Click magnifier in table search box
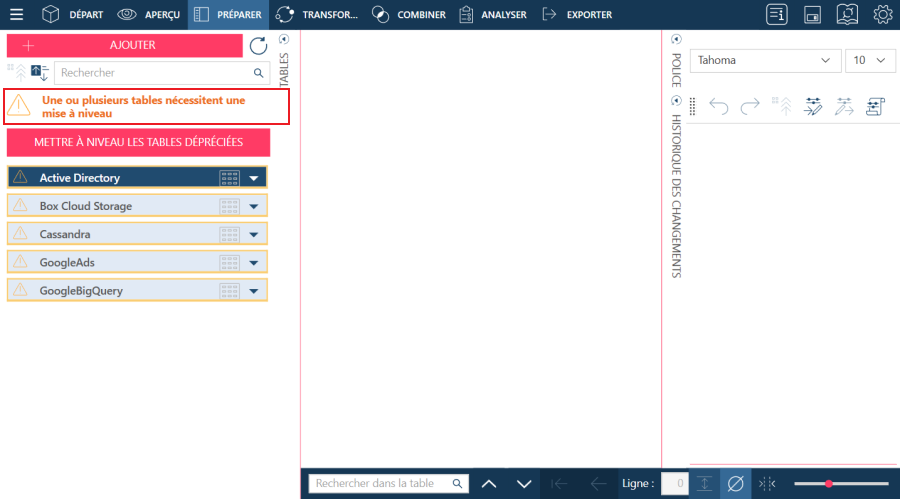900x499 pixels. tap(457, 483)
